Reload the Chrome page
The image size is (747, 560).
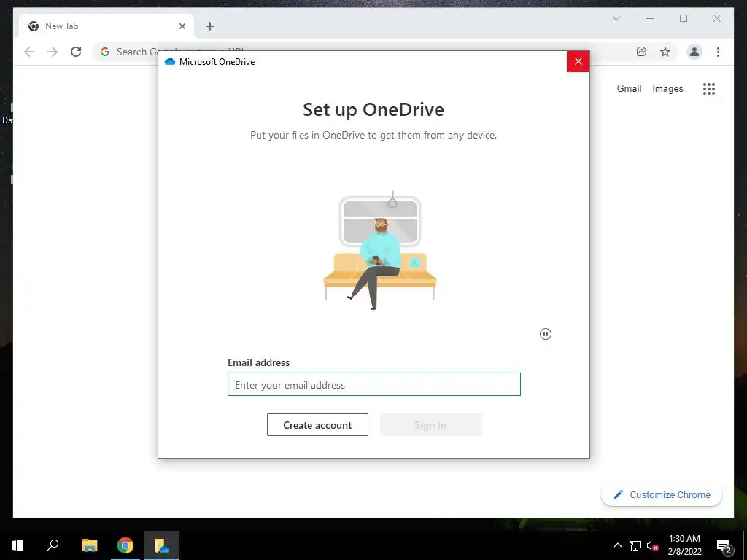[76, 52]
